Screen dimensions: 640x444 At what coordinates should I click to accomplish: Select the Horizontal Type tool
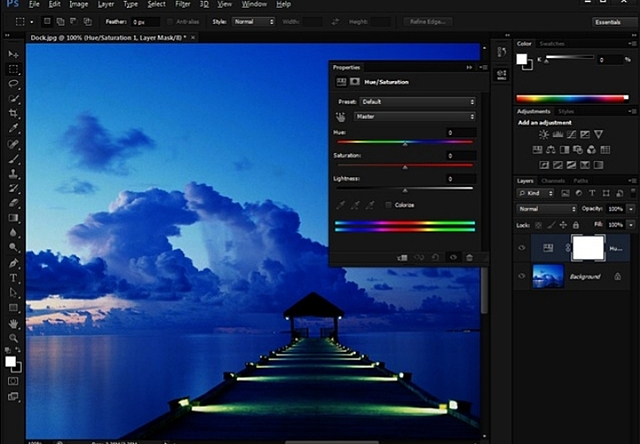click(x=13, y=278)
